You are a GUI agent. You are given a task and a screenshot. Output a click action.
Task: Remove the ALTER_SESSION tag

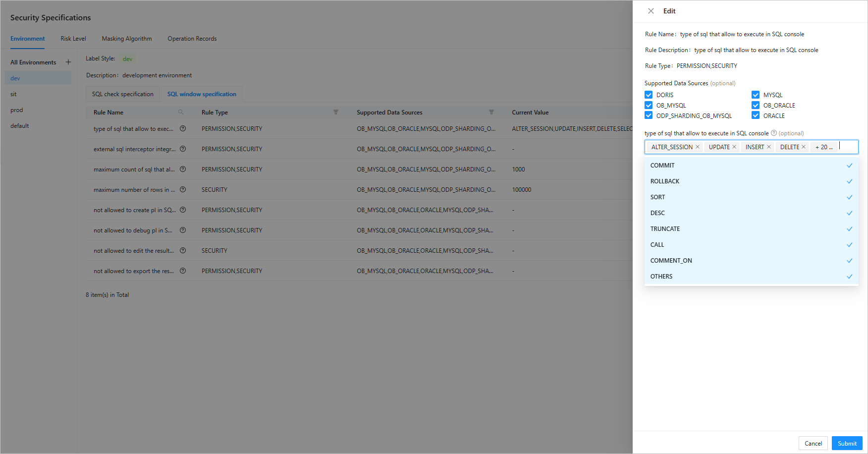click(698, 147)
